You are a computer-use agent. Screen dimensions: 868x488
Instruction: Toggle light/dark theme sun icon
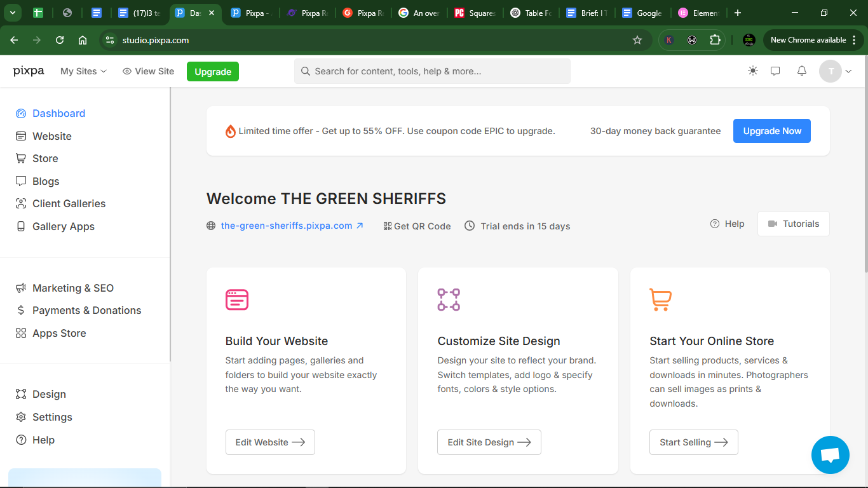(x=753, y=71)
